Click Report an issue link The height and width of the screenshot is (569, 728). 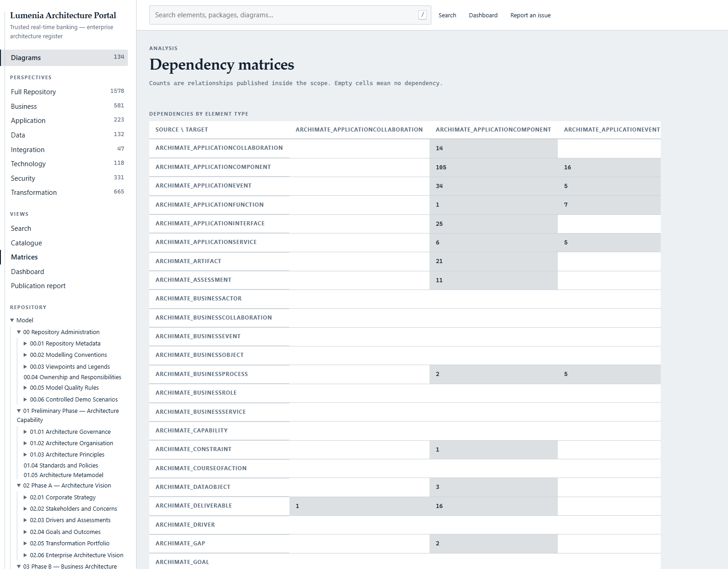pyautogui.click(x=531, y=15)
